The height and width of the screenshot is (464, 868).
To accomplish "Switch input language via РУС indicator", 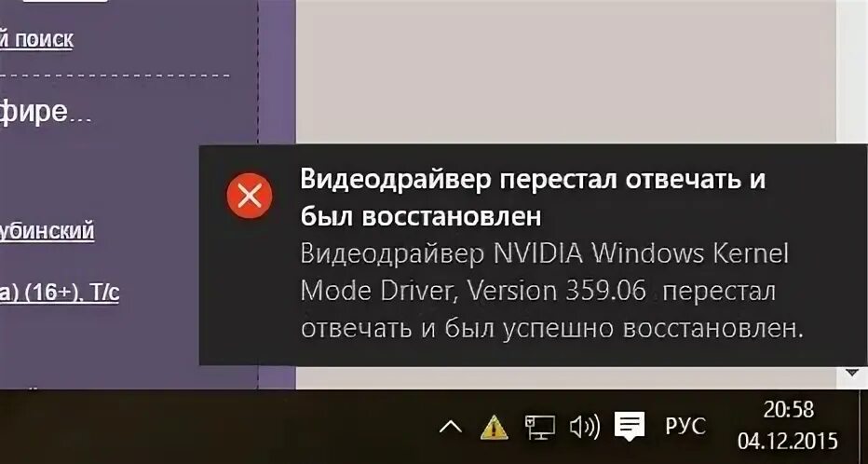I will [x=685, y=427].
